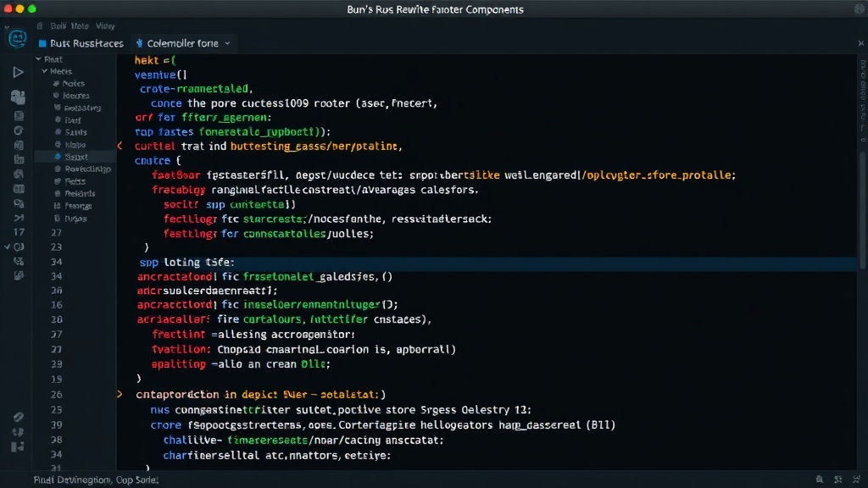Open the Mete menu
This screenshot has height=488, width=868.
(80, 26)
